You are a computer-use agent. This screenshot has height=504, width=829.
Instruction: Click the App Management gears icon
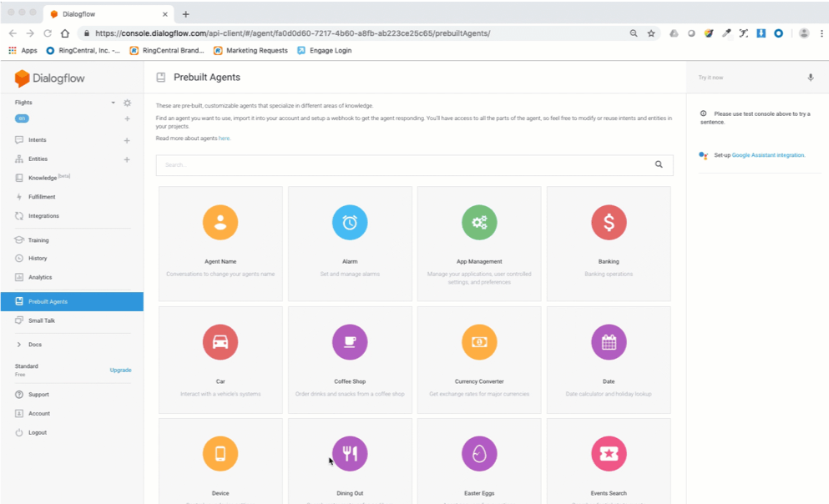[479, 223]
